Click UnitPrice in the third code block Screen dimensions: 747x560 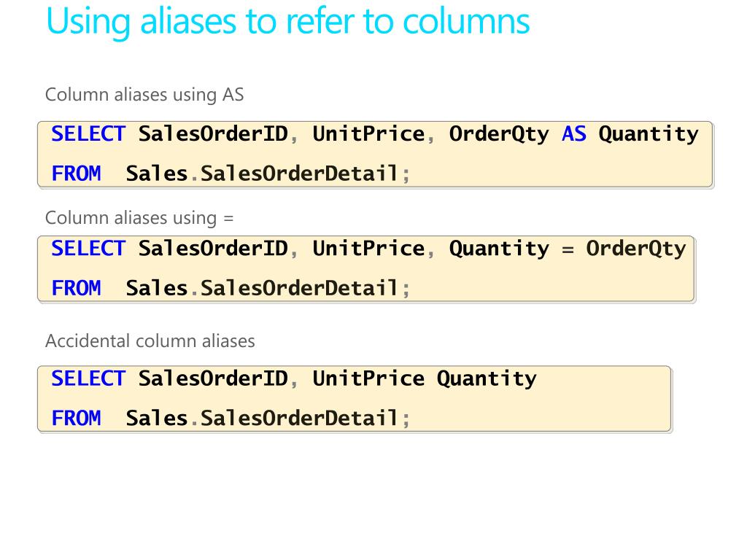(368, 378)
